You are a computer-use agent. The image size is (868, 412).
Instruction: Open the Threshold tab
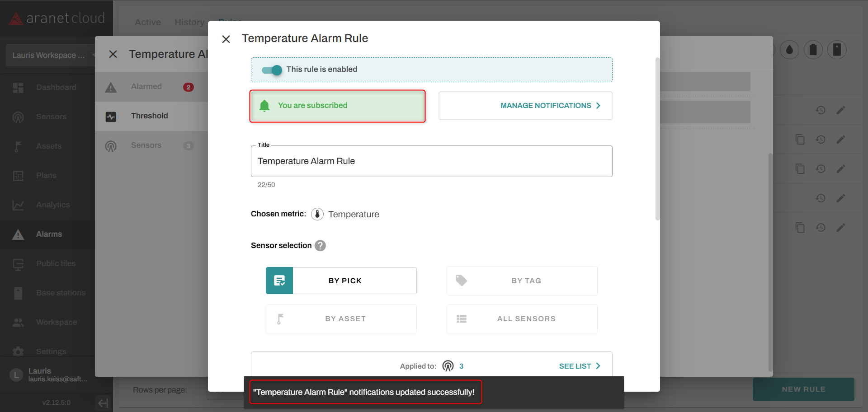pyautogui.click(x=150, y=116)
